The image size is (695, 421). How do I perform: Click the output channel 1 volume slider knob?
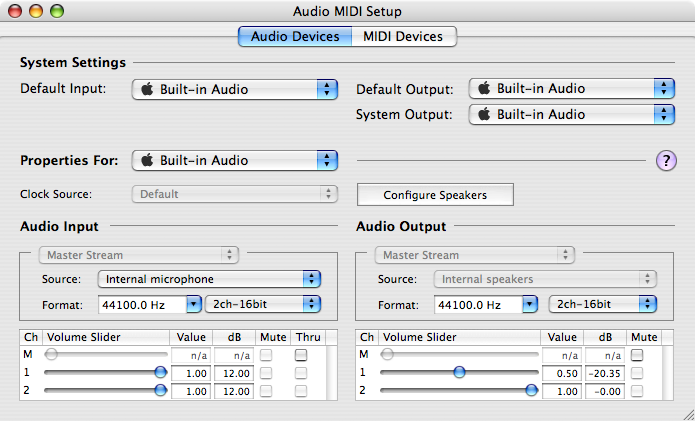[x=460, y=372]
